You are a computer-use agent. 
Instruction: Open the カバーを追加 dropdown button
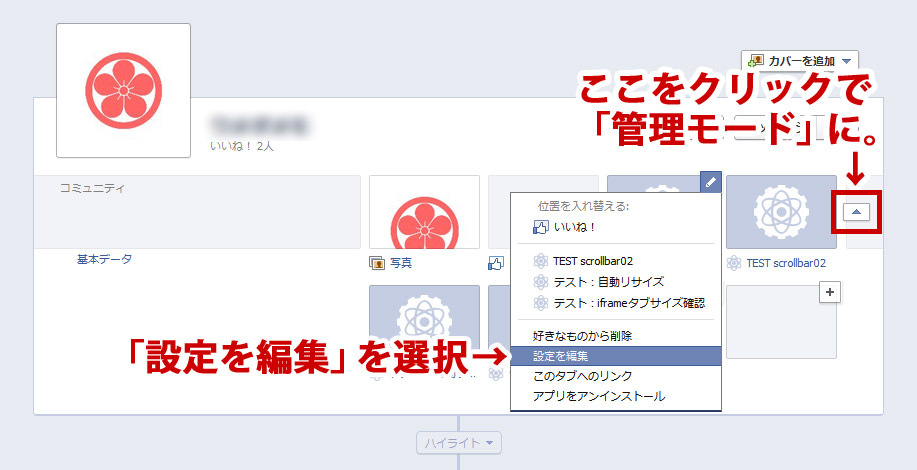click(x=799, y=61)
